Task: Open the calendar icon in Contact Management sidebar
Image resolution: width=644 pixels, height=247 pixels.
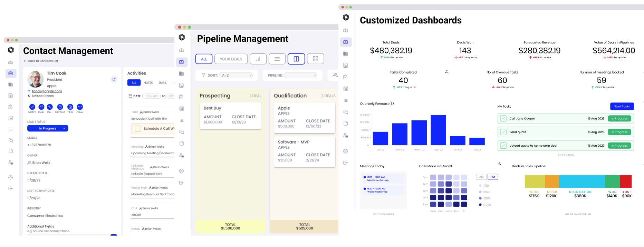Action: pos(11,118)
